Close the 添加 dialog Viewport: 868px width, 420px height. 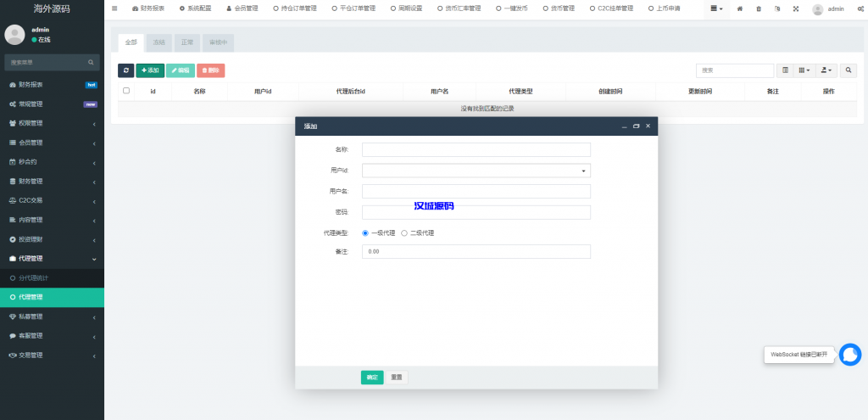coord(648,126)
